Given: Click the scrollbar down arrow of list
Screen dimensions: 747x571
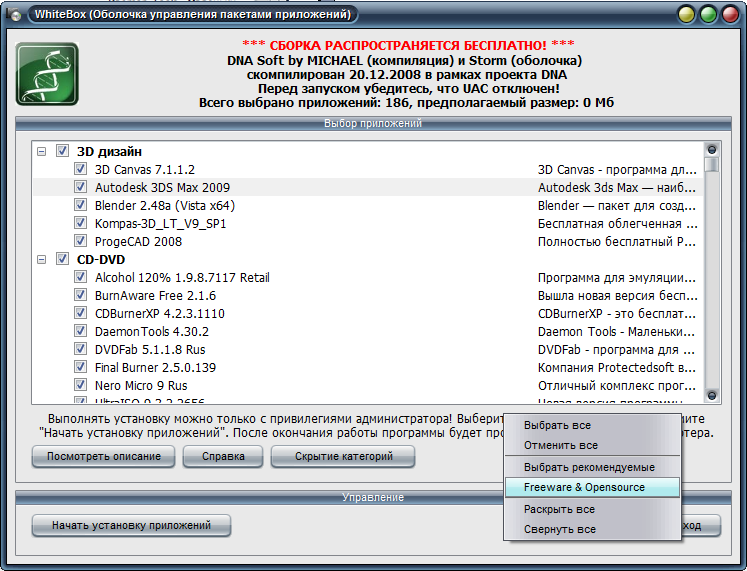Looking at the screenshot, I should pos(712,395).
